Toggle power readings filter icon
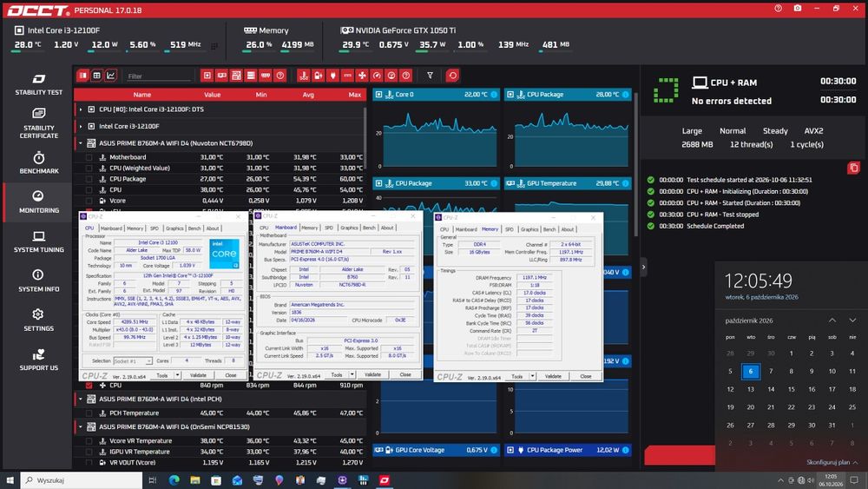 (332, 76)
